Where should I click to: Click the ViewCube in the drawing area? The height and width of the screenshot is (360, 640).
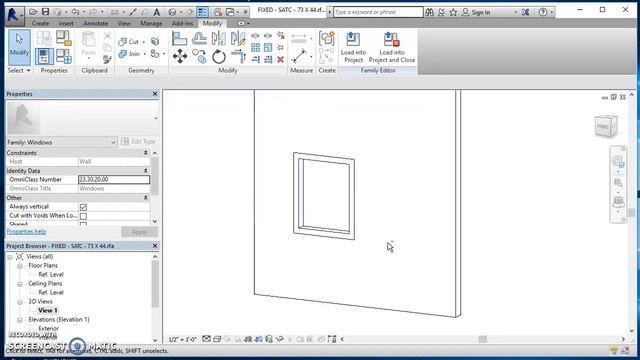(606, 126)
